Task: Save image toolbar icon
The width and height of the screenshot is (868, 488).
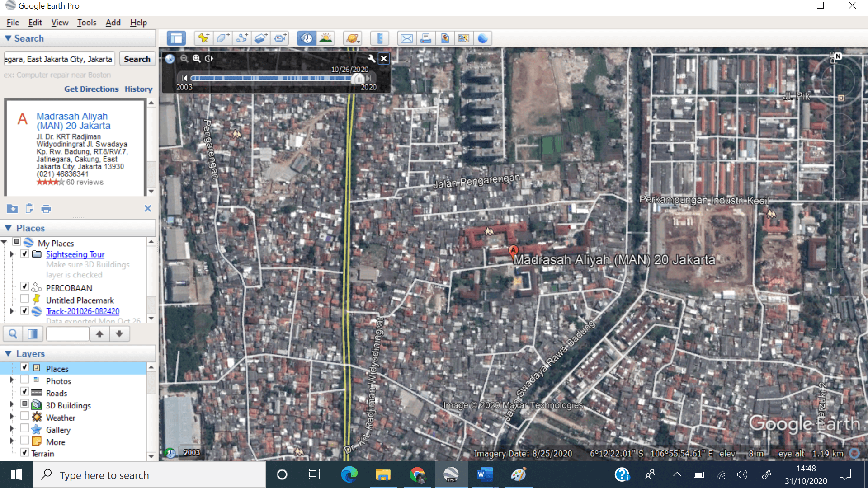Action: pos(445,38)
